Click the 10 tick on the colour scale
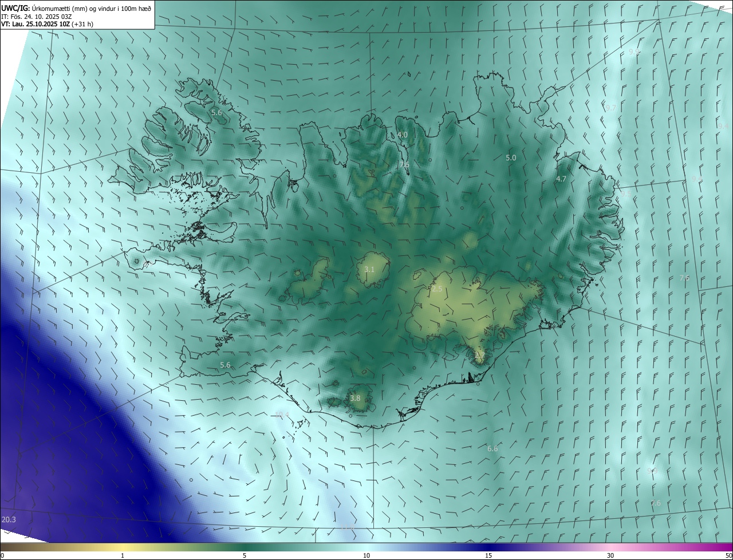This screenshot has height=560, width=733. [x=366, y=555]
